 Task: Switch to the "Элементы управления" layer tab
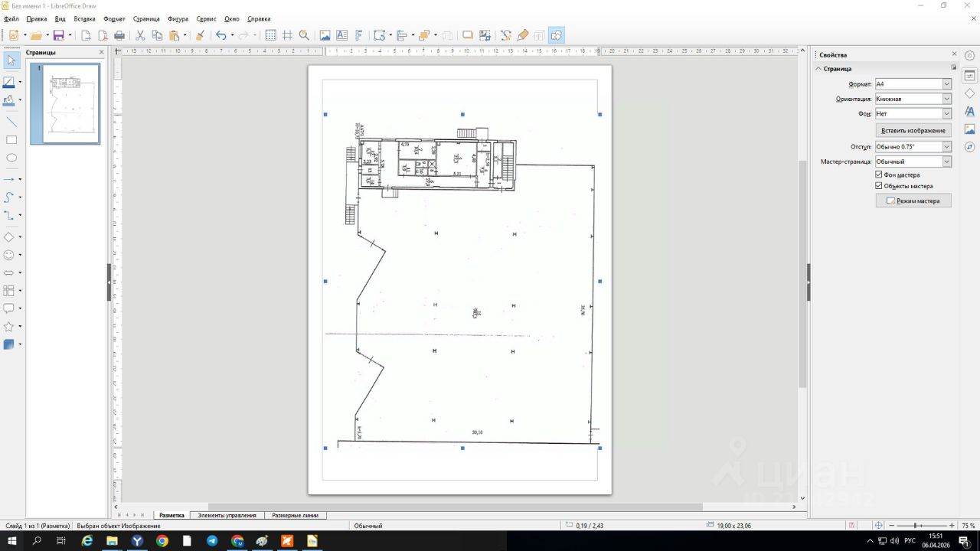coord(227,515)
